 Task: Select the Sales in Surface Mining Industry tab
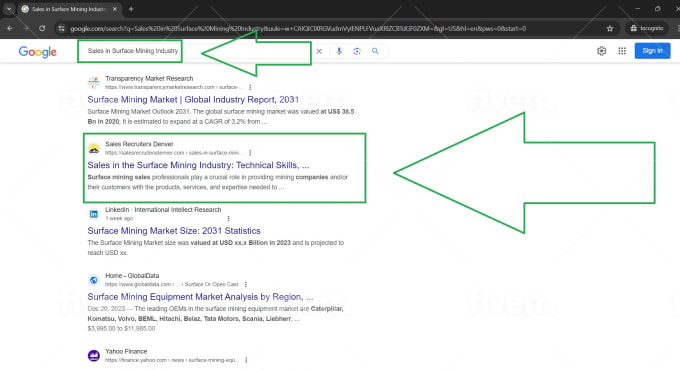[x=69, y=9]
